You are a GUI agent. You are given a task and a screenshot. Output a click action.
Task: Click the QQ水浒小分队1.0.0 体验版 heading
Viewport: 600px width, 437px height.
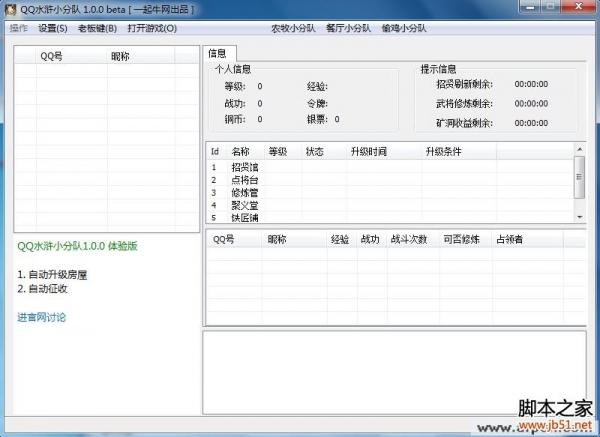(77, 246)
